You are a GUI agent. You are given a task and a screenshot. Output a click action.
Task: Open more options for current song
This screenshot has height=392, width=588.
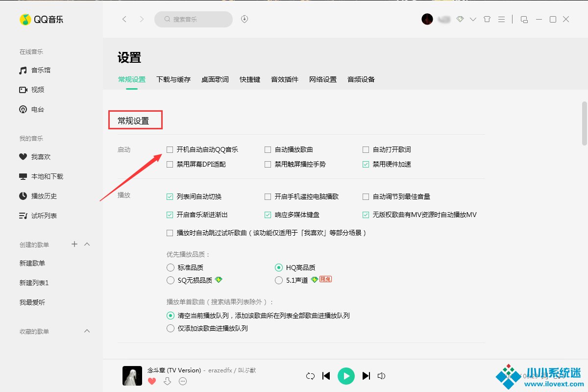[183, 381]
